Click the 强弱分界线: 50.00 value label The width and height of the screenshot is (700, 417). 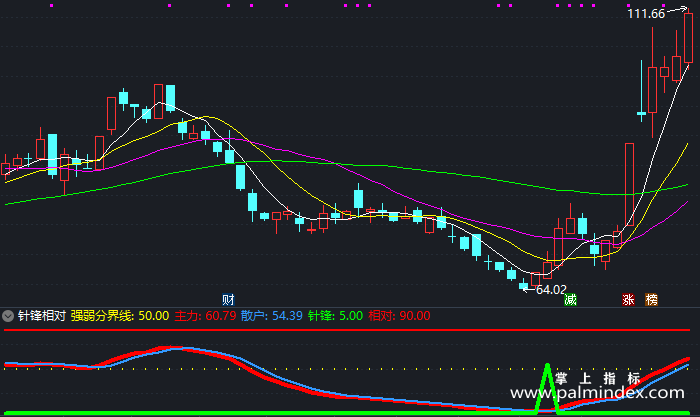coord(120,316)
